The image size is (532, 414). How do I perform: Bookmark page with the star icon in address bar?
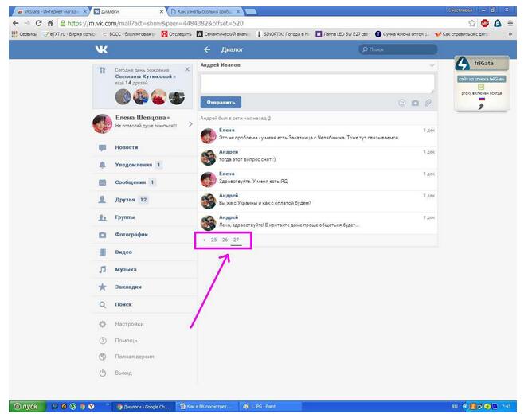pyautogui.click(x=472, y=24)
